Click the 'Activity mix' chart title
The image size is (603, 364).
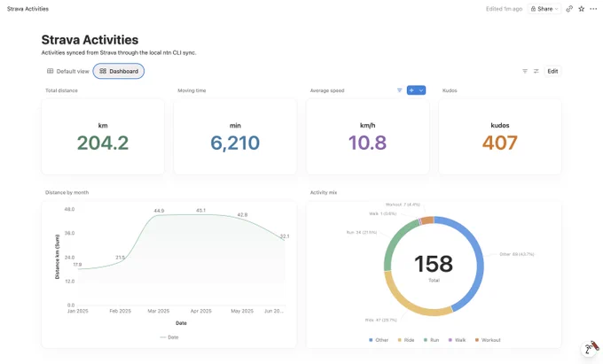click(324, 192)
